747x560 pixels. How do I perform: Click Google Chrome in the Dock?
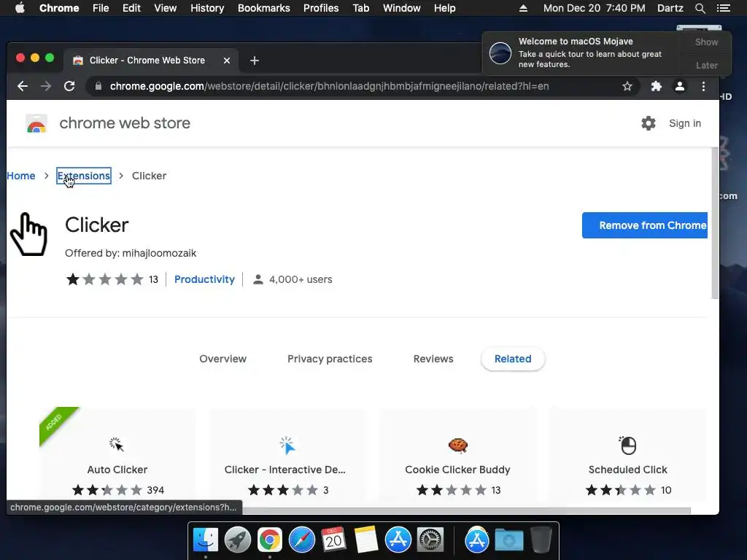[270, 540]
